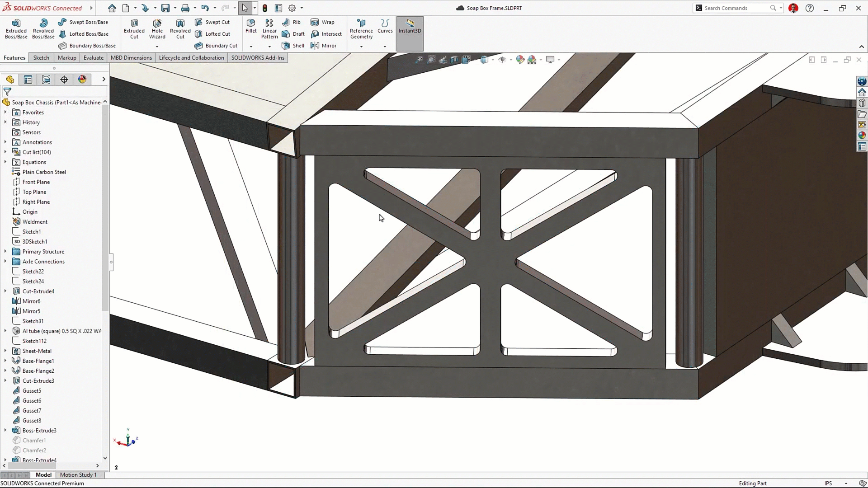Print the document with printer icon
Viewport: 868px width, 488px height.
[185, 8]
